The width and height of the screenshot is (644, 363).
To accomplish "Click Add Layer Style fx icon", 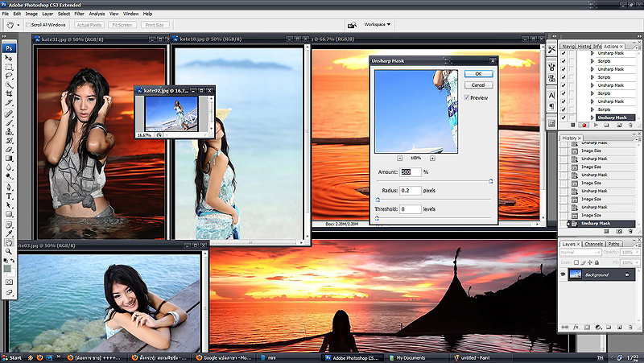I will 576,328.
